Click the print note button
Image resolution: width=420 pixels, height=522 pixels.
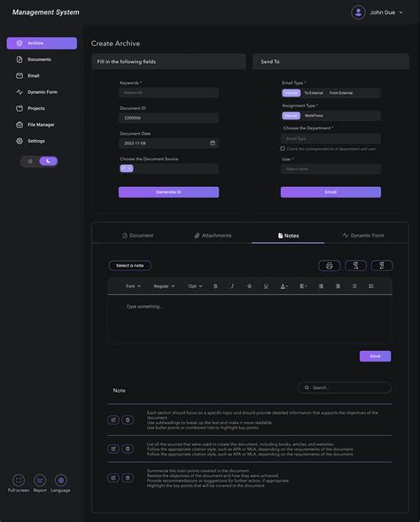(329, 266)
